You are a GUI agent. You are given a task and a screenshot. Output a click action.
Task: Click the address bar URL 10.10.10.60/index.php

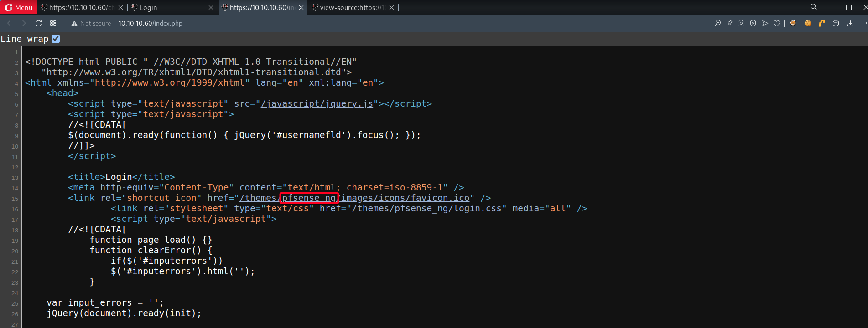pos(151,23)
